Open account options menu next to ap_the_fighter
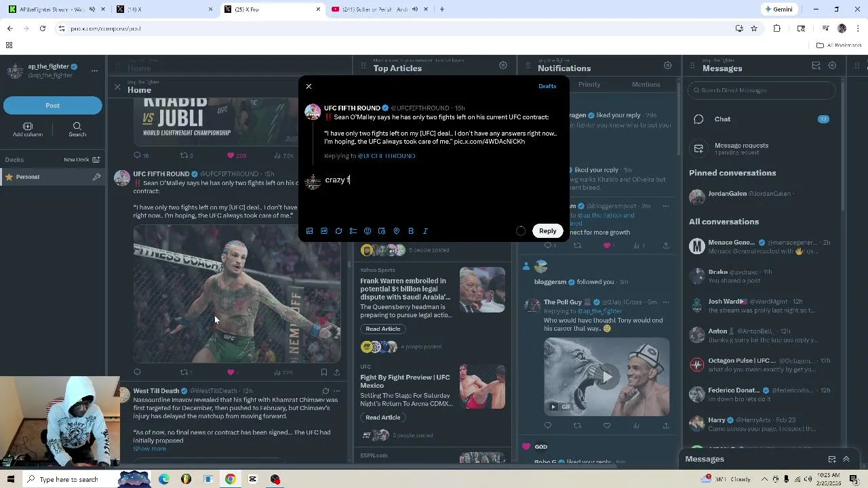 94,70
